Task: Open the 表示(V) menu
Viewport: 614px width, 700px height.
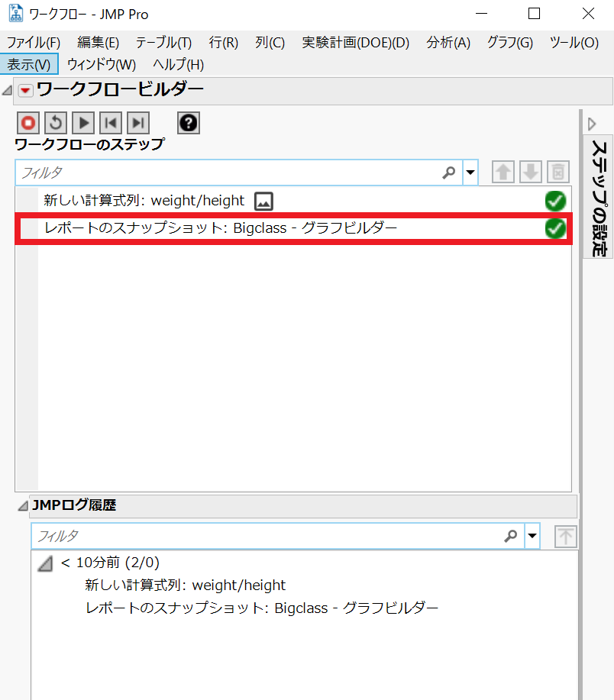Action: 29,64
